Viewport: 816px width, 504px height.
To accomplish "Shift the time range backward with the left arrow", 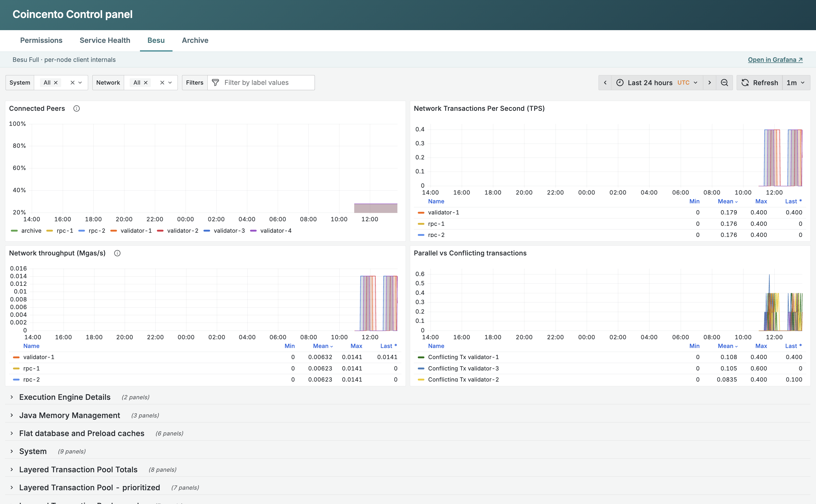I will click(x=605, y=83).
